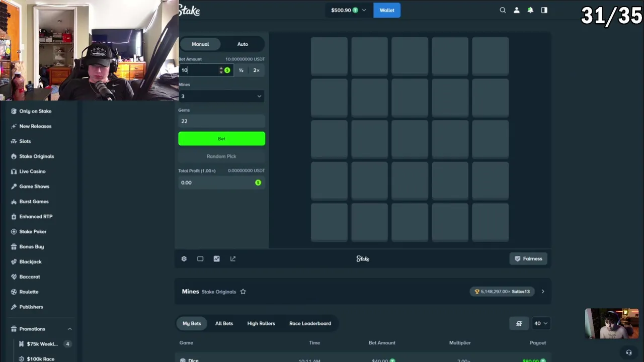Select the High Rollers tab

click(261, 323)
